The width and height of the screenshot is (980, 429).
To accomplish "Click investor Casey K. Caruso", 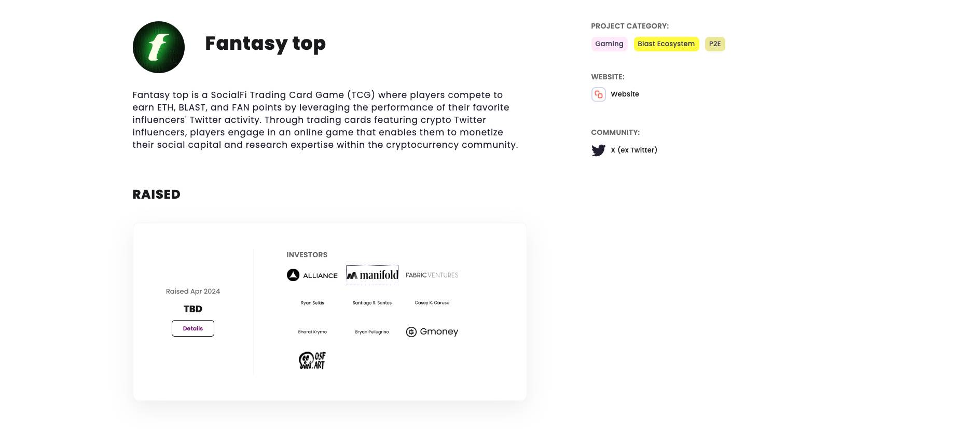I will point(432,303).
